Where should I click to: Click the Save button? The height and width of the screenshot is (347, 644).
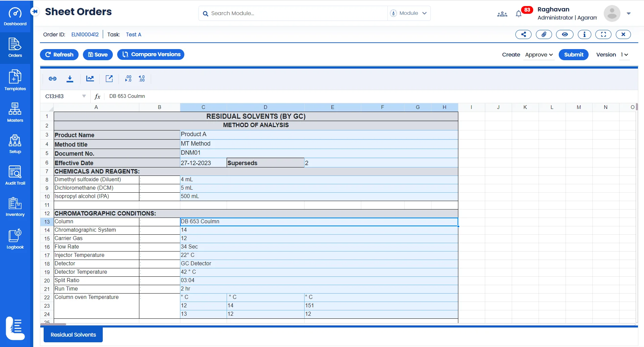point(98,54)
